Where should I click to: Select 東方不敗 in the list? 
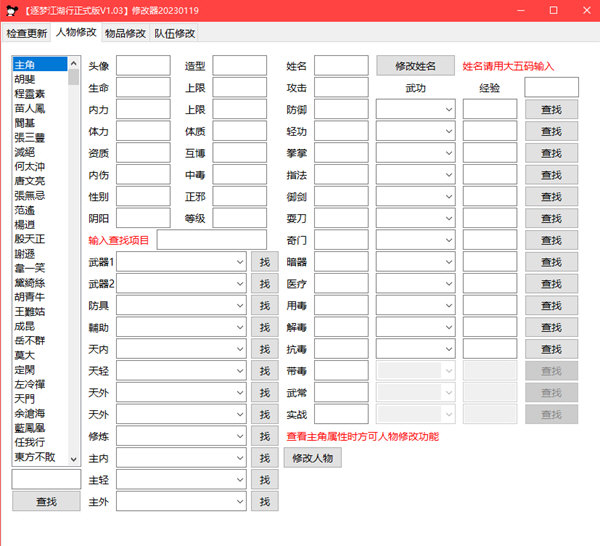pyautogui.click(x=40, y=457)
